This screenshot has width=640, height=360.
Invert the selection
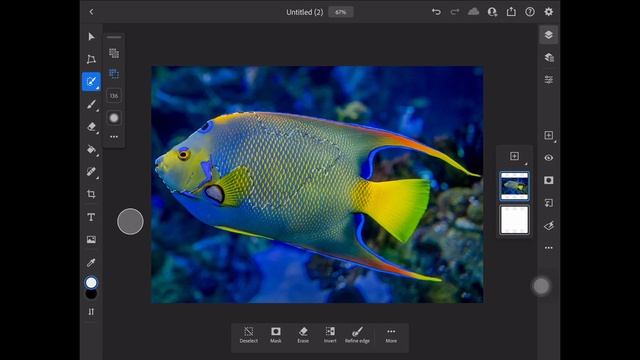tap(330, 335)
